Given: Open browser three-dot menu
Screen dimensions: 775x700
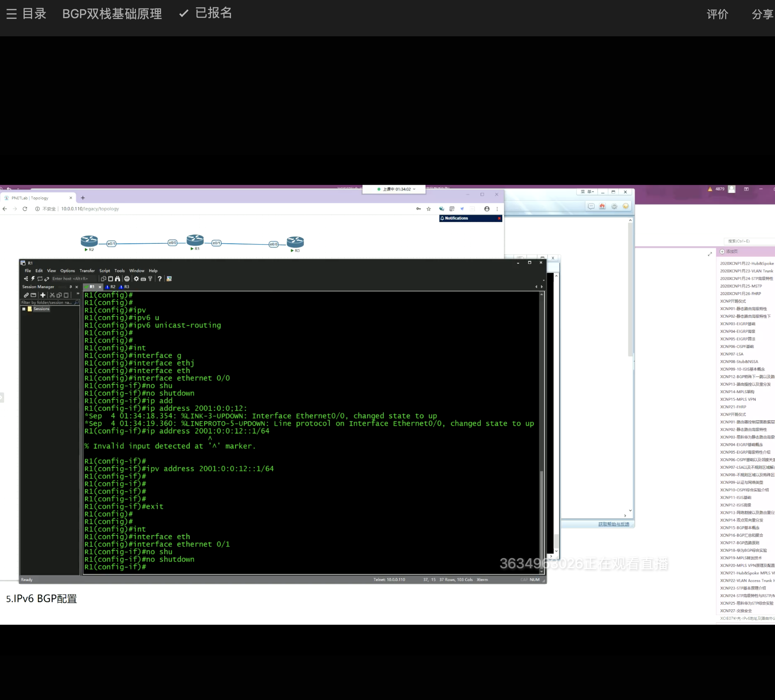Looking at the screenshot, I should (x=497, y=209).
